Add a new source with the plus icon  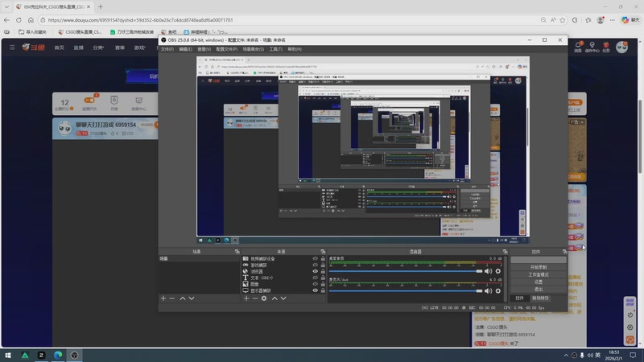tap(246, 298)
